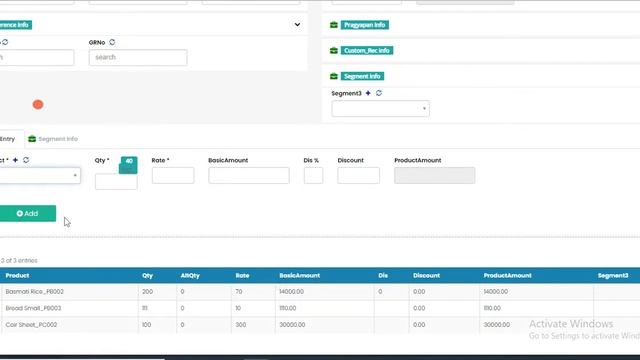Refresh the GRNo field
Screen dimensions: 640x360
[112, 42]
